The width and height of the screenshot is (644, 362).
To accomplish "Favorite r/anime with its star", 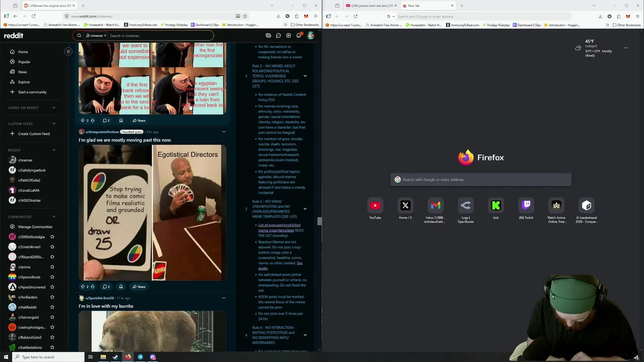I will [x=52, y=267].
